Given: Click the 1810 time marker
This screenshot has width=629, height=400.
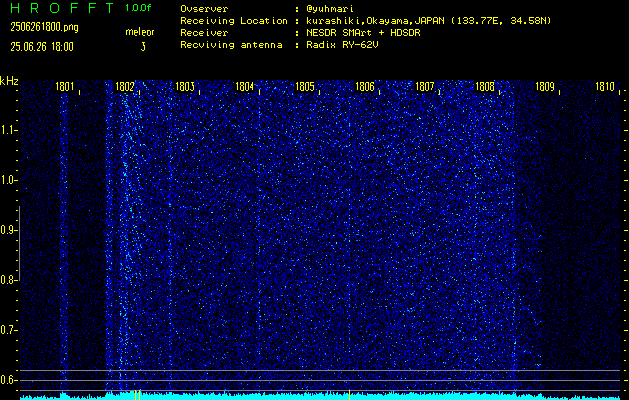Looking at the screenshot, I should pos(605,87).
